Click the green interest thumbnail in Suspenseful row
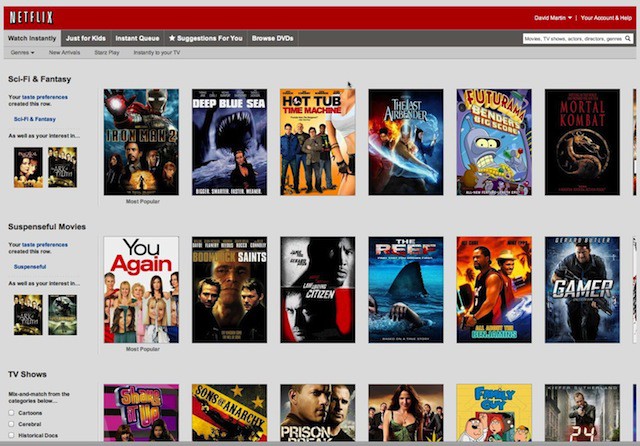Image resolution: width=640 pixels, height=446 pixels. click(x=62, y=315)
